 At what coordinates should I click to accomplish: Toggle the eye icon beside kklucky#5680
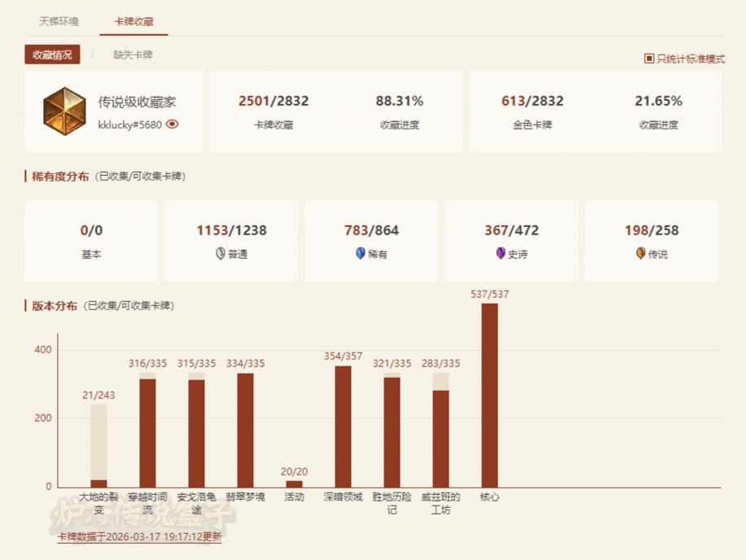172,125
